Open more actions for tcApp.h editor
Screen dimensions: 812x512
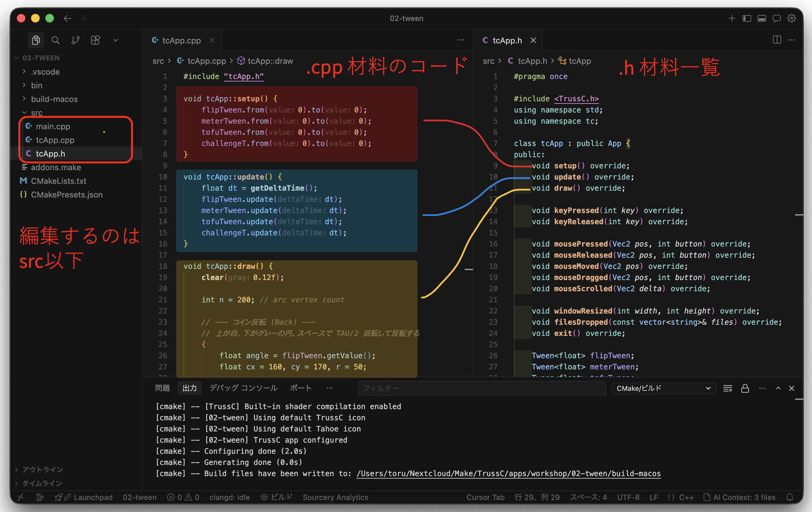click(x=792, y=40)
